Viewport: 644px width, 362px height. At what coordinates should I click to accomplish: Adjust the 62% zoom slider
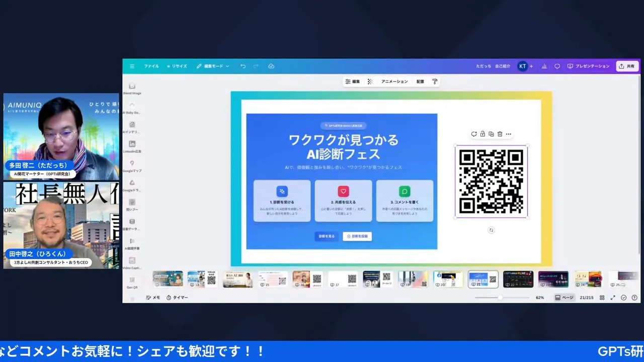(501, 297)
